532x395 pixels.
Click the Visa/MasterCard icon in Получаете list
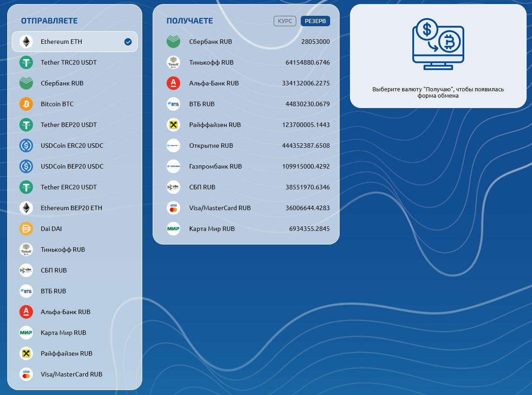173,208
